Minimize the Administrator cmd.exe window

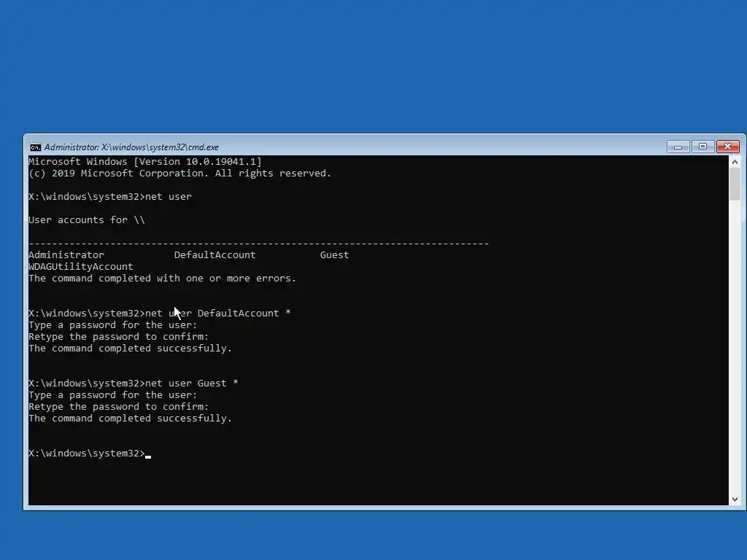point(678,147)
